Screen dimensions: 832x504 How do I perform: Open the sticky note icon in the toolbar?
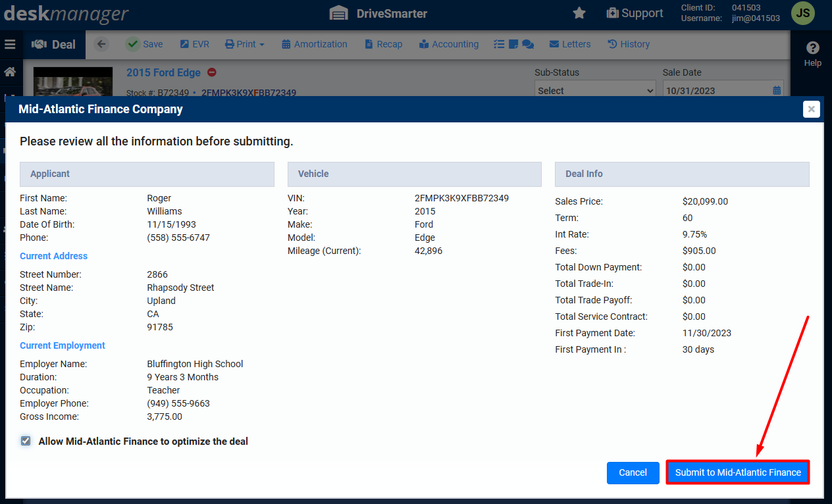tap(513, 44)
